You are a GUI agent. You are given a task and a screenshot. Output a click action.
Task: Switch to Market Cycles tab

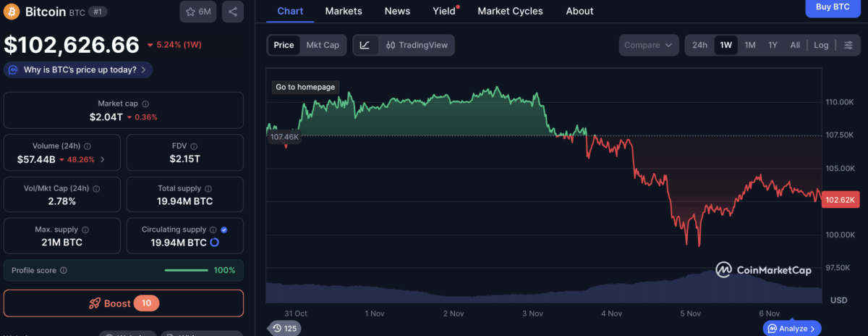(511, 11)
